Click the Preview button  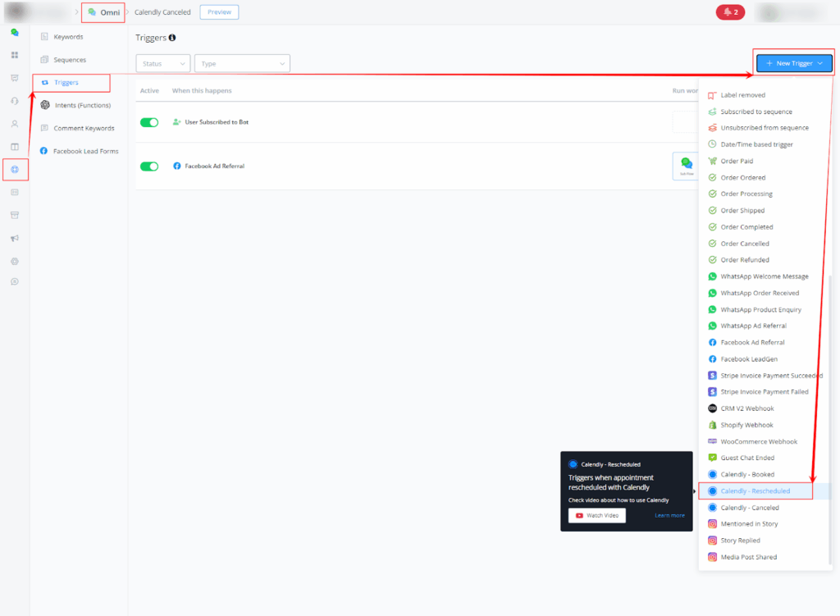[x=219, y=12]
